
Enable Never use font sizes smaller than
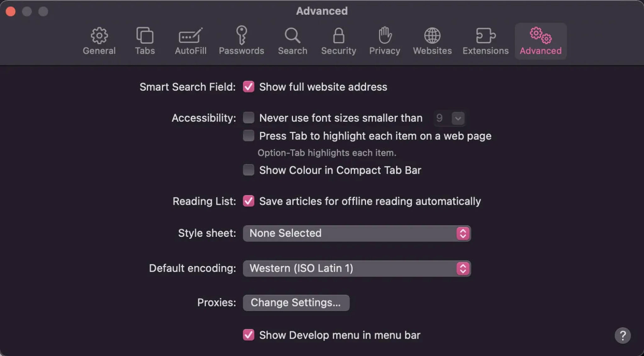point(248,118)
